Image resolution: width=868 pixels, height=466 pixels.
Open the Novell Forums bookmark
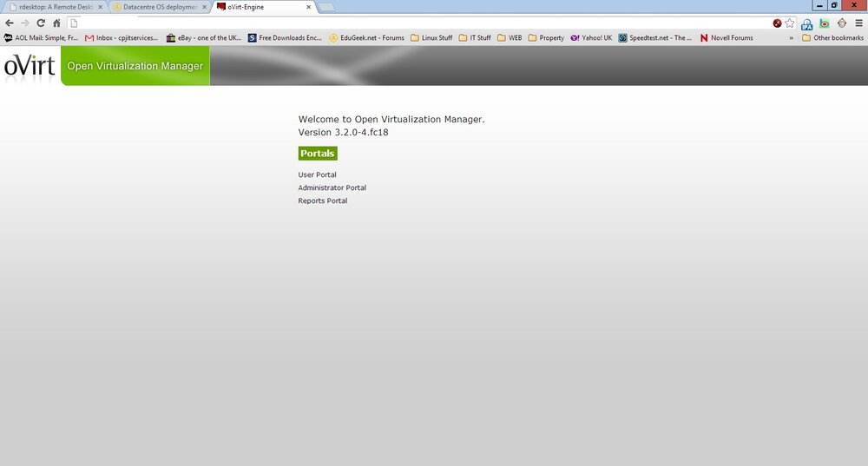727,38
